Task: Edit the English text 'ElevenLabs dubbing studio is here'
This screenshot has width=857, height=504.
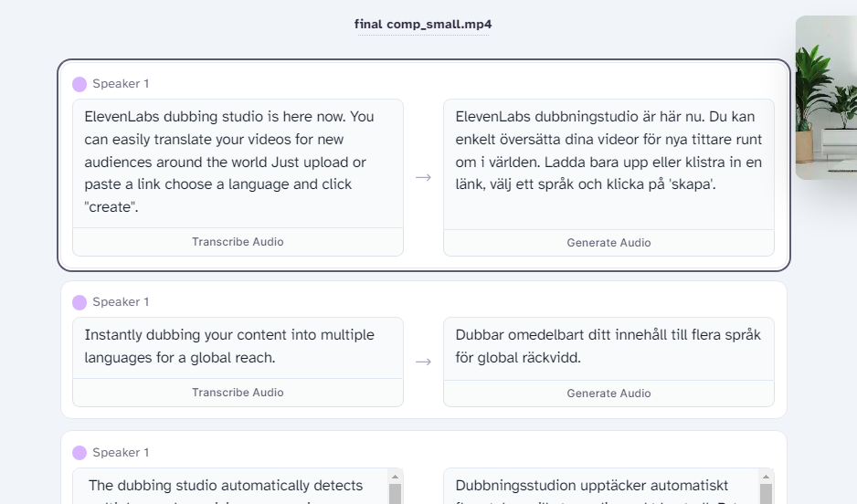Action: [x=238, y=163]
